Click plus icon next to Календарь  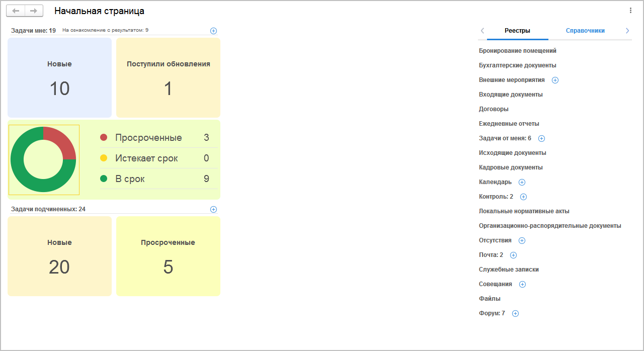(x=522, y=182)
